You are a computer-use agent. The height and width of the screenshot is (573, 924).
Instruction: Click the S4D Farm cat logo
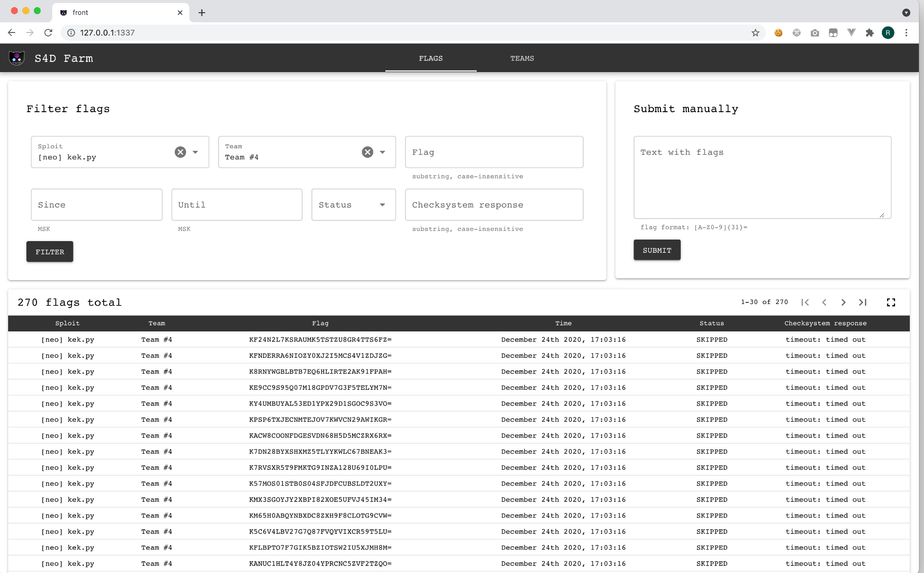coord(17,58)
